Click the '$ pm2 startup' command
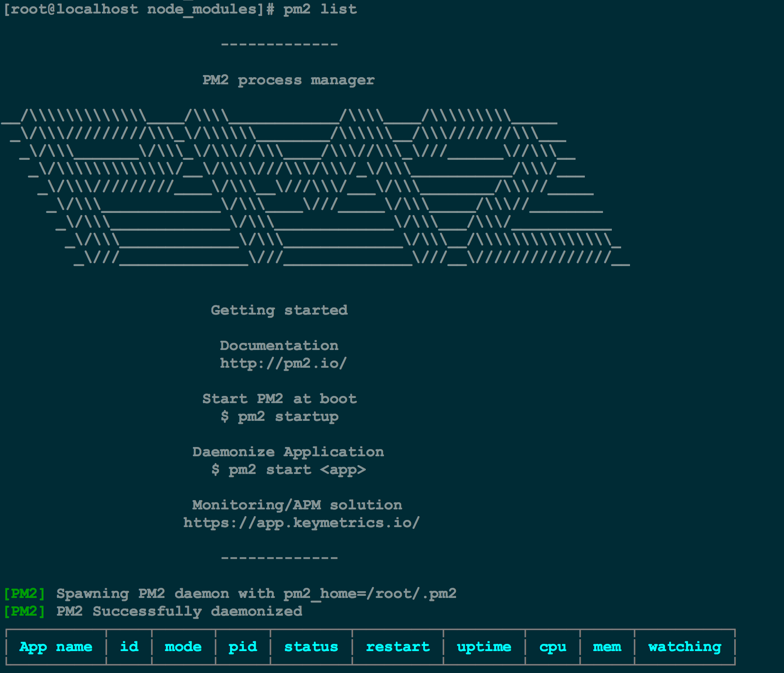Image resolution: width=784 pixels, height=673 pixels. (279, 417)
